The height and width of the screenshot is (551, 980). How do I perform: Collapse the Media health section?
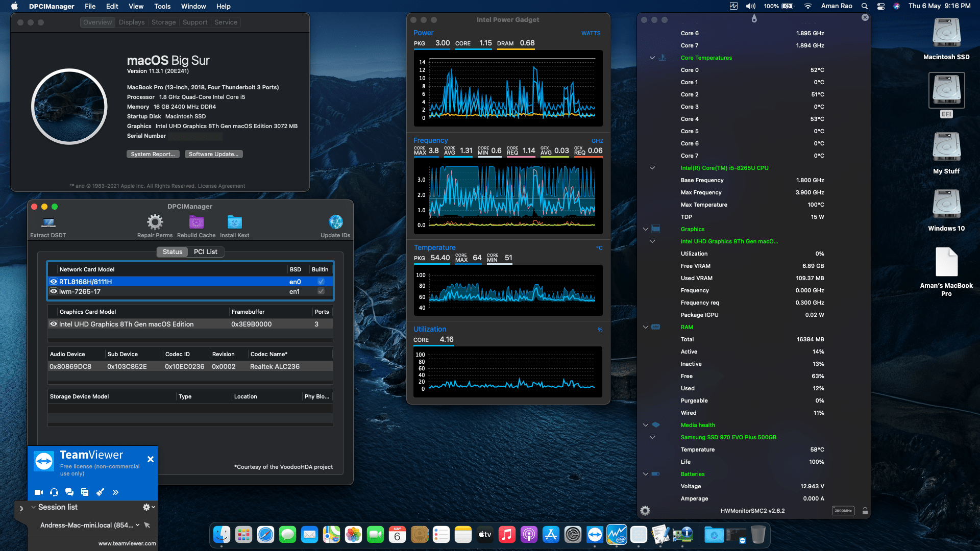click(646, 425)
